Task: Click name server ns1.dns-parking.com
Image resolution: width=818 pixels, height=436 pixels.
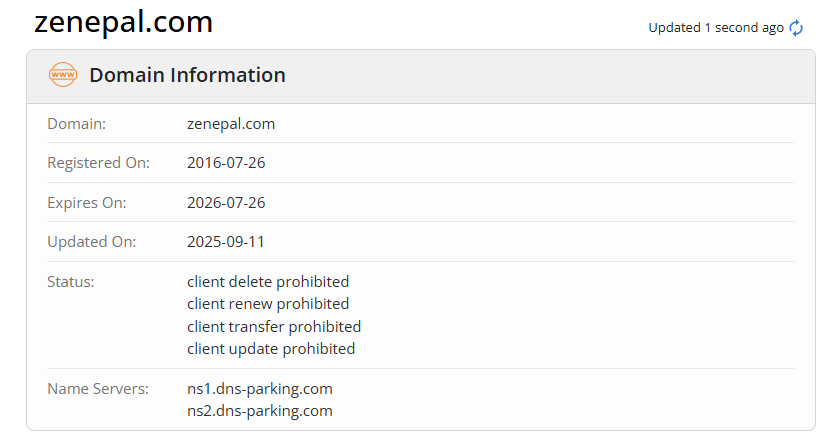Action: pyautogui.click(x=260, y=388)
